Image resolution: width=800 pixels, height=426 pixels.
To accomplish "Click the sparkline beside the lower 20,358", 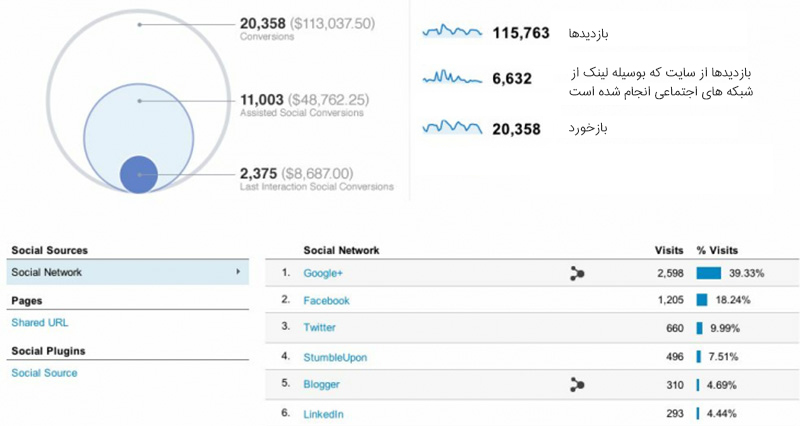I will coord(452,127).
